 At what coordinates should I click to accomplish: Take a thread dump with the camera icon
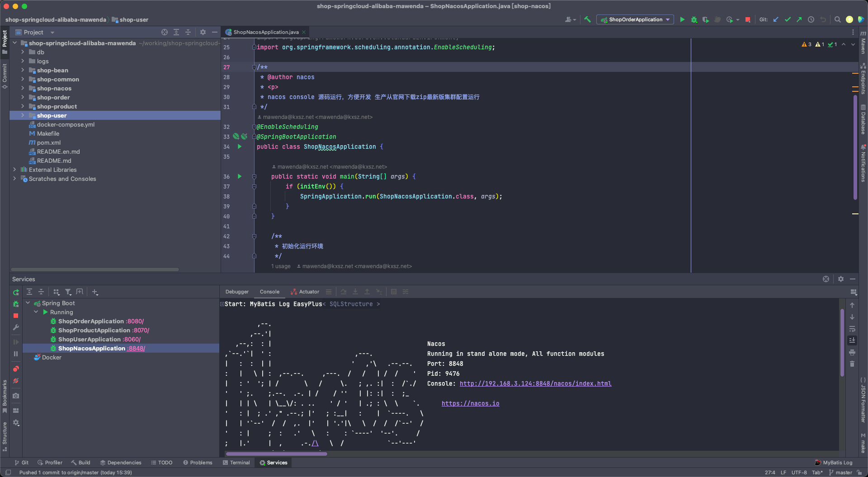pyautogui.click(x=16, y=396)
